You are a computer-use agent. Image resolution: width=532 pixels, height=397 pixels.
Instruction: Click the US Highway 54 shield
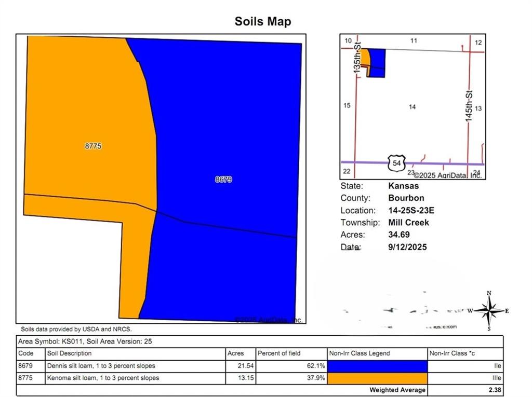pos(397,163)
